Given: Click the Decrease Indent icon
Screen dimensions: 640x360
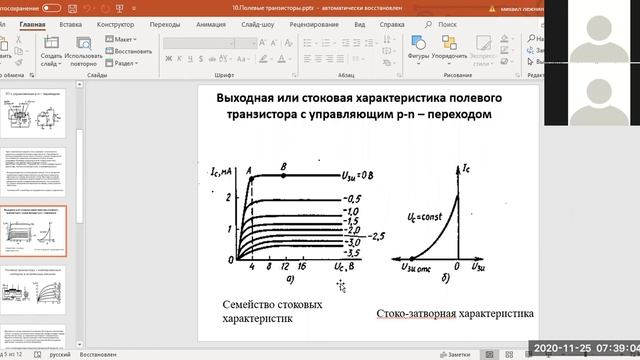Looking at the screenshot, I should tap(345, 43).
